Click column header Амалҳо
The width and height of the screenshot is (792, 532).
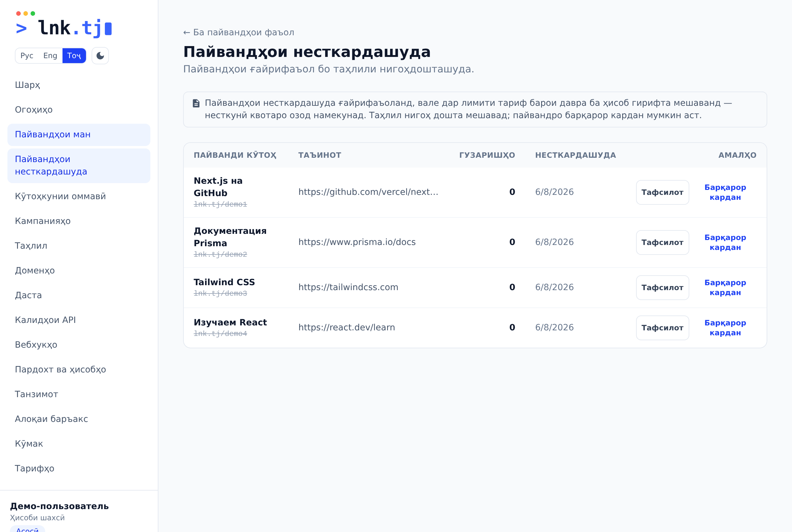(737, 155)
